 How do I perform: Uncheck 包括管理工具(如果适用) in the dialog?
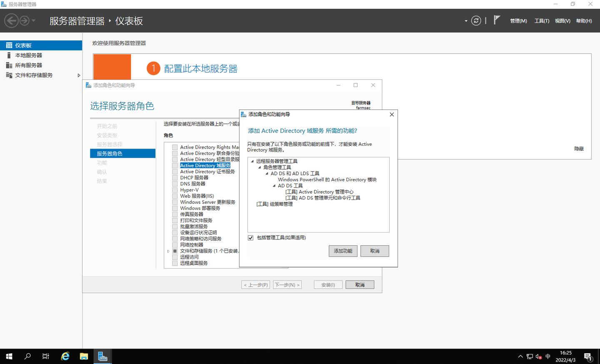(x=250, y=238)
